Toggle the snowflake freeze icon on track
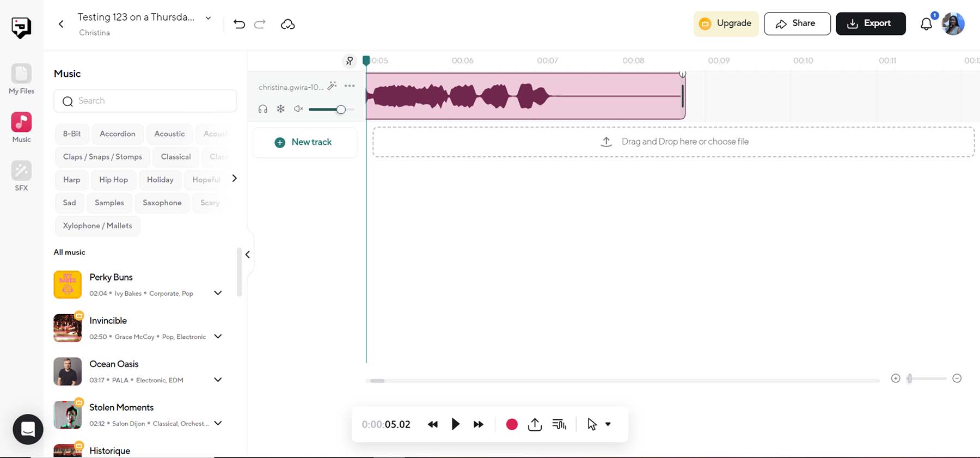The width and height of the screenshot is (980, 458). coord(280,109)
